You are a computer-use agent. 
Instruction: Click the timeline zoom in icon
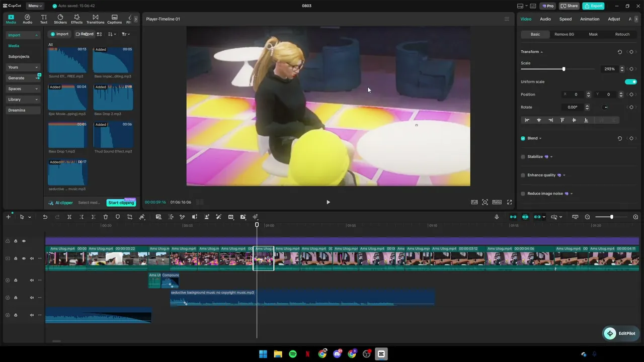635,217
